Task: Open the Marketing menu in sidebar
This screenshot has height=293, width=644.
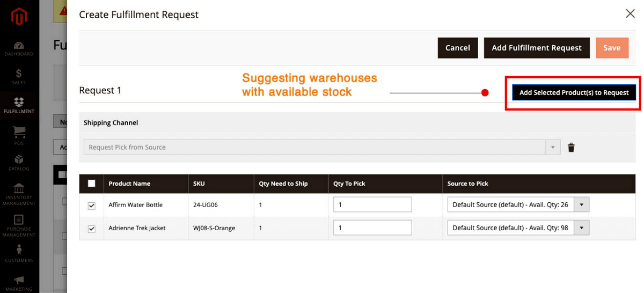Action: pyautogui.click(x=19, y=282)
